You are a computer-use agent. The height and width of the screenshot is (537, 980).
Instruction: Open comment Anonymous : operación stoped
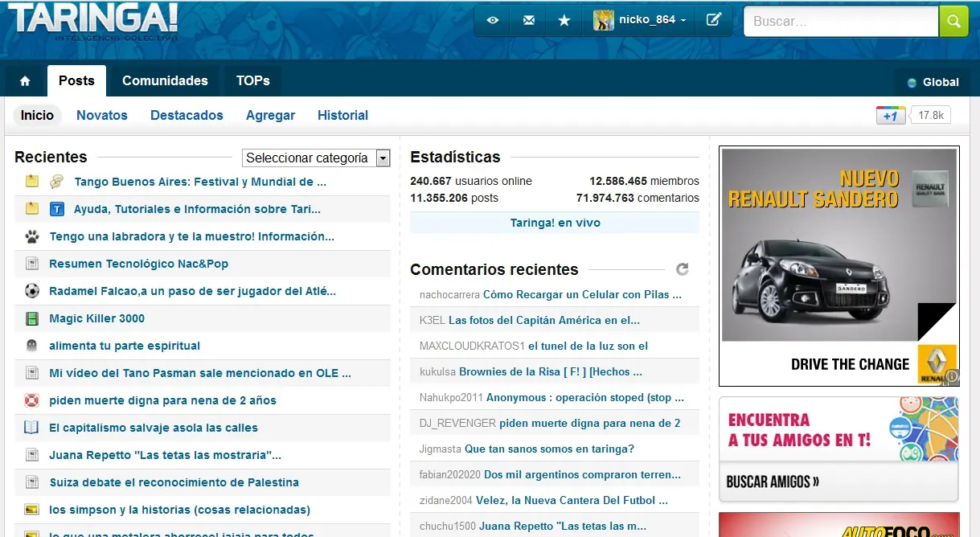(x=585, y=397)
